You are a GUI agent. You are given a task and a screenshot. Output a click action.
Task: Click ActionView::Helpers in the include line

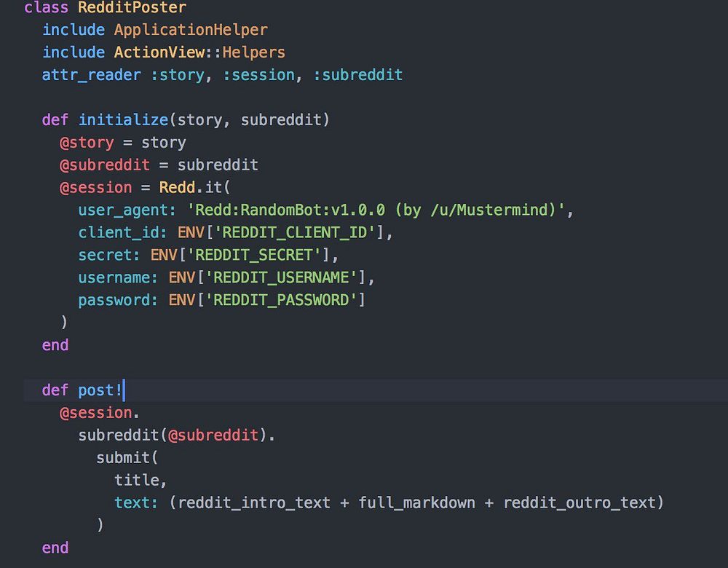tap(199, 52)
